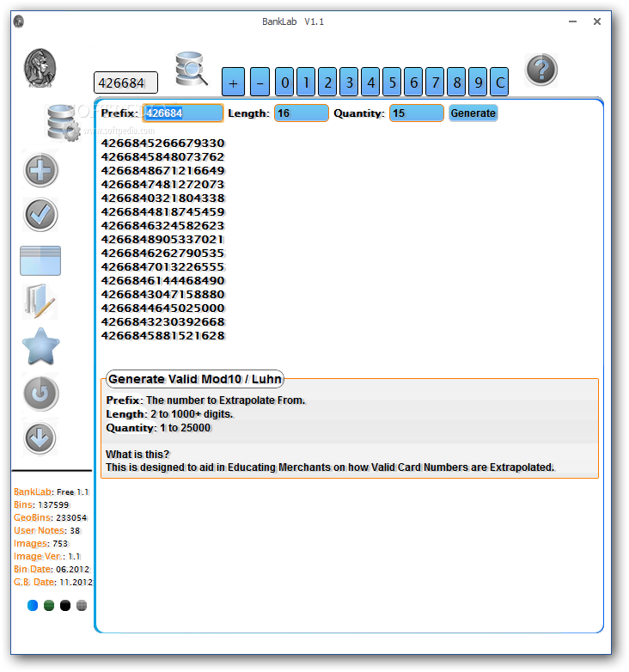Open the notes folder with pencil icon
Viewport: 629px width, 672px height.
tap(40, 301)
